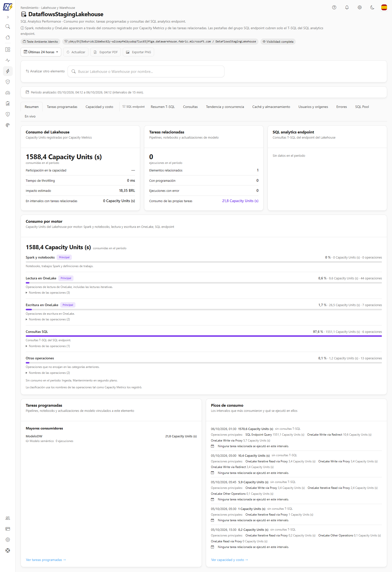The height and width of the screenshot is (572, 392).
Task: Click the help question mark icon in header
Action: (x=334, y=7)
